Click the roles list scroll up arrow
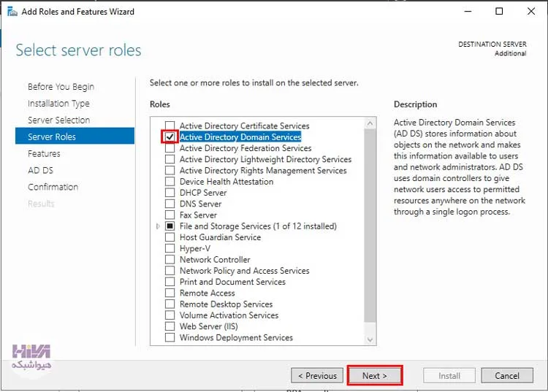This screenshot has width=548, height=392. 370,123
